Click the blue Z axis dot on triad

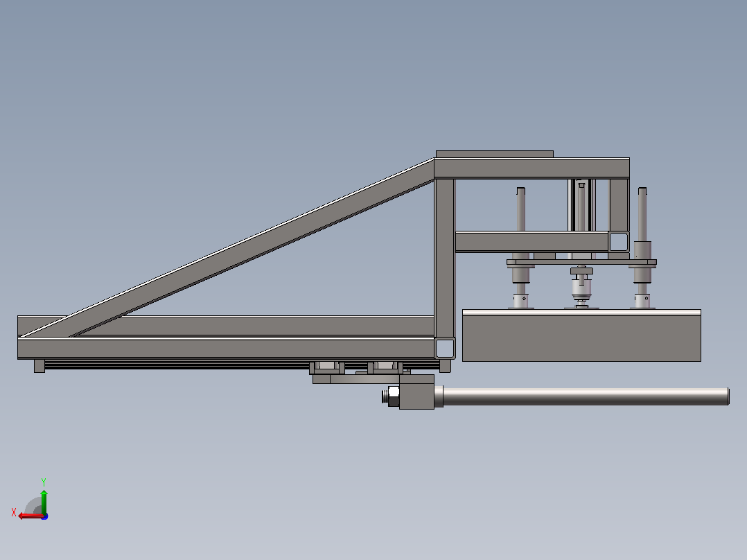pos(45,516)
